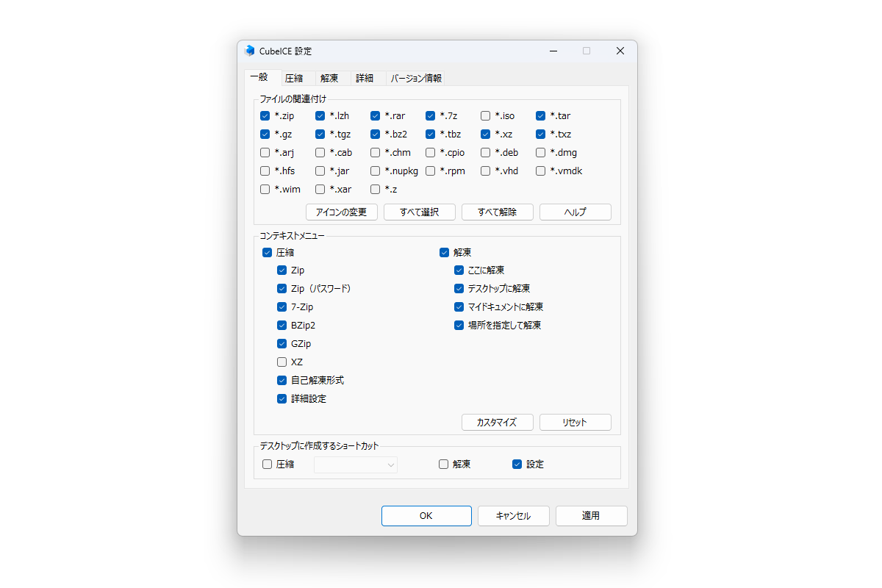Toggle the BZip2 checkbox
This screenshot has width=882, height=588.
pos(282,326)
